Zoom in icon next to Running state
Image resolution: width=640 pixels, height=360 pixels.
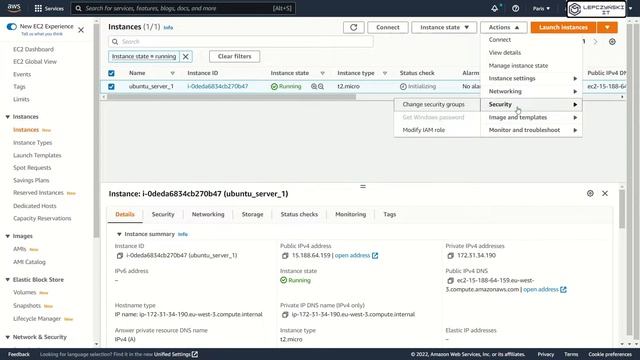[313, 87]
